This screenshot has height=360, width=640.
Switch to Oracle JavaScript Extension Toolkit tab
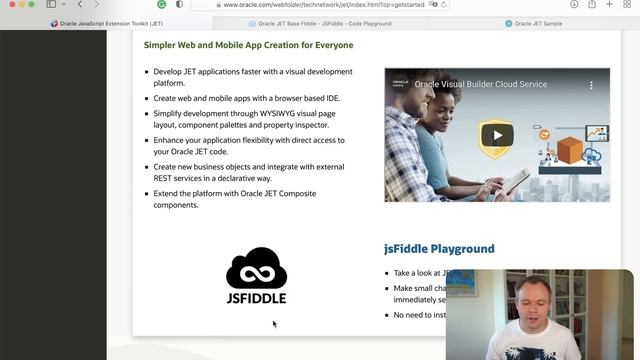[107, 24]
